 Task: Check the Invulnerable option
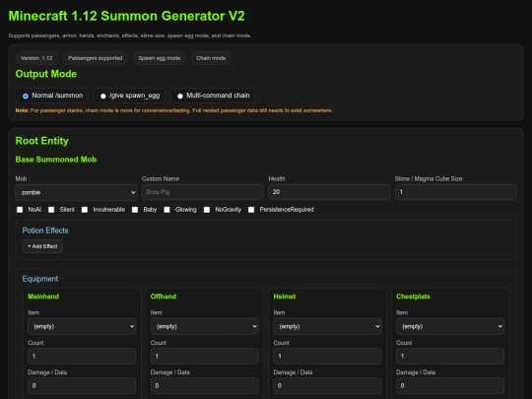[85, 210]
